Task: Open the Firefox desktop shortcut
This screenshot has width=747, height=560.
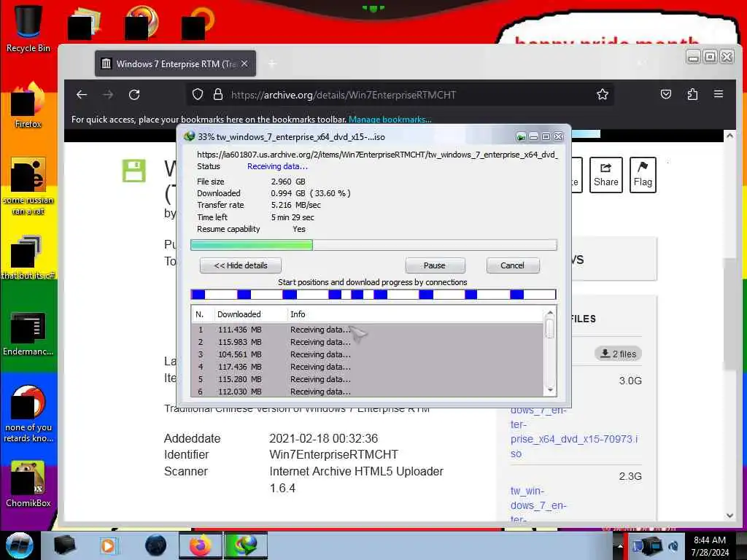Action: coord(28,106)
